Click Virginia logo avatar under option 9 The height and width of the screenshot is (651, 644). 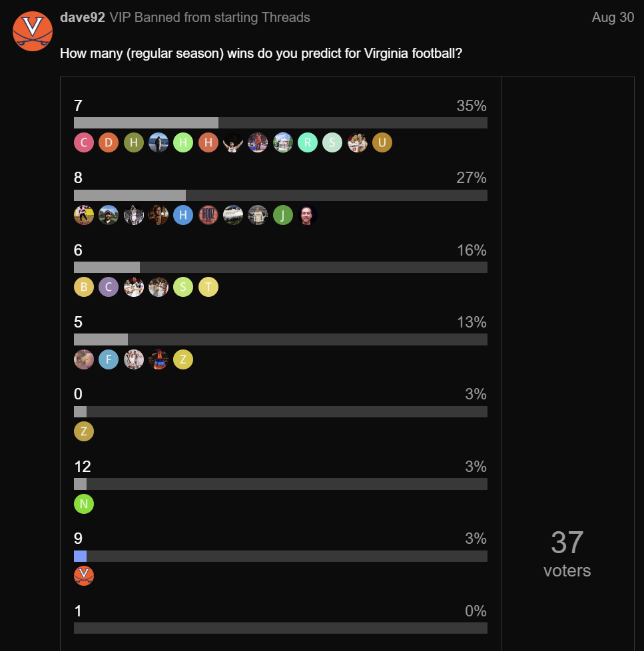[x=84, y=576]
